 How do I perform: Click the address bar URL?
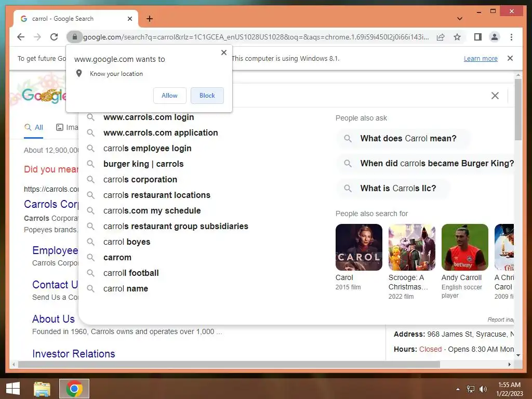pyautogui.click(x=256, y=37)
